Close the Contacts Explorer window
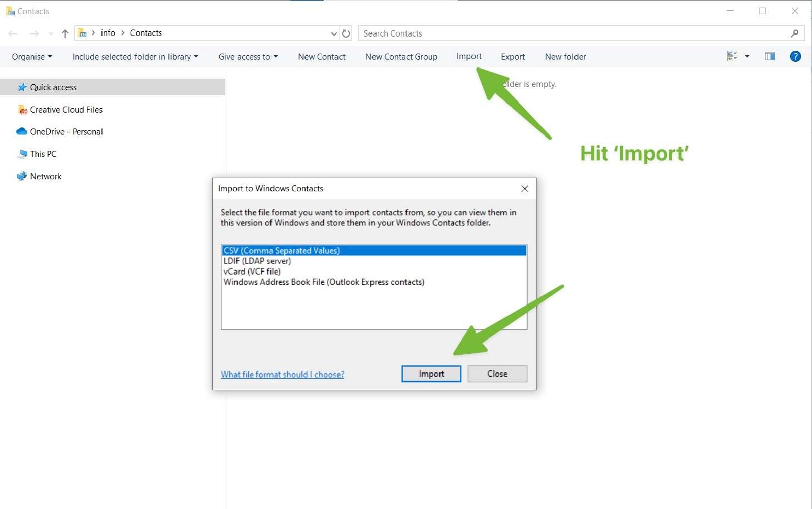Image resolution: width=812 pixels, height=509 pixels. pos(795,11)
